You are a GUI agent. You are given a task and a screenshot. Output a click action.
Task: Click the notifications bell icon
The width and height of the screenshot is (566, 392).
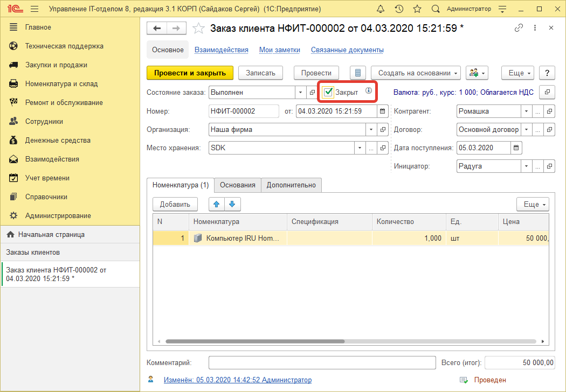[381, 9]
